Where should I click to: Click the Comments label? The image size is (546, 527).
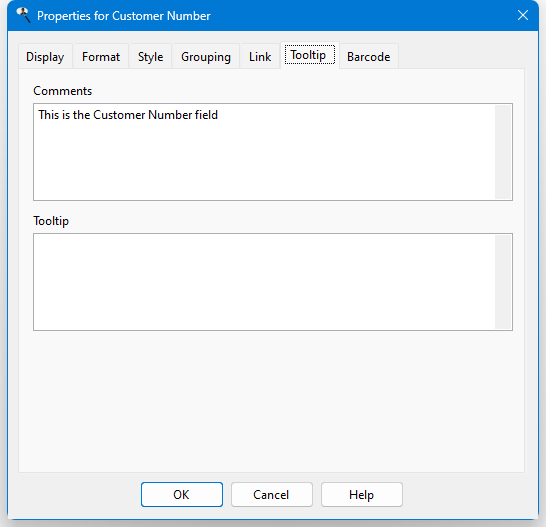point(63,91)
